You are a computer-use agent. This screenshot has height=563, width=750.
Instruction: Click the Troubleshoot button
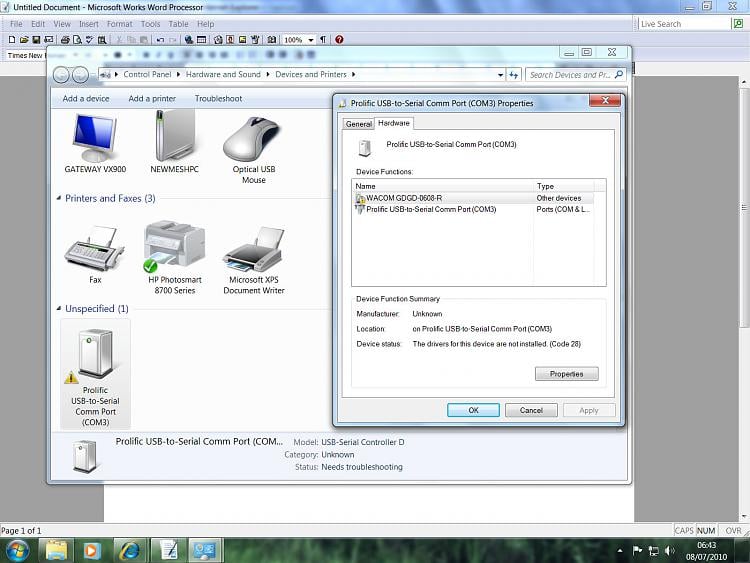pyautogui.click(x=218, y=99)
